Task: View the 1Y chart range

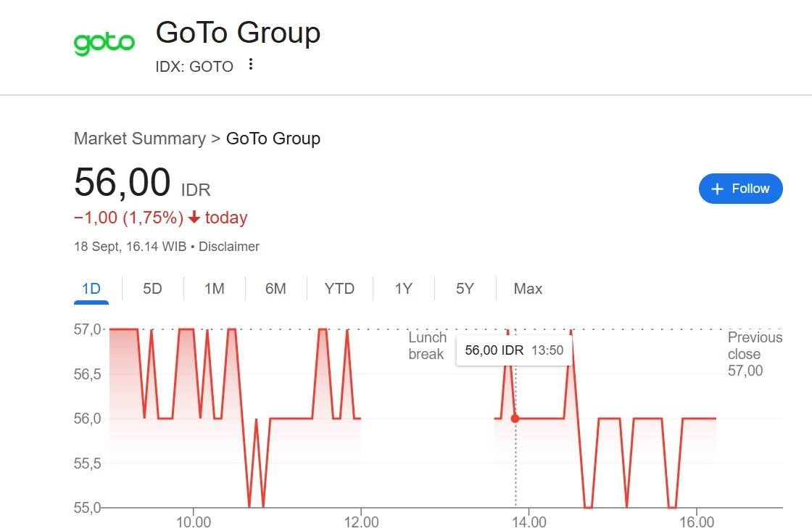Action: pos(403,289)
